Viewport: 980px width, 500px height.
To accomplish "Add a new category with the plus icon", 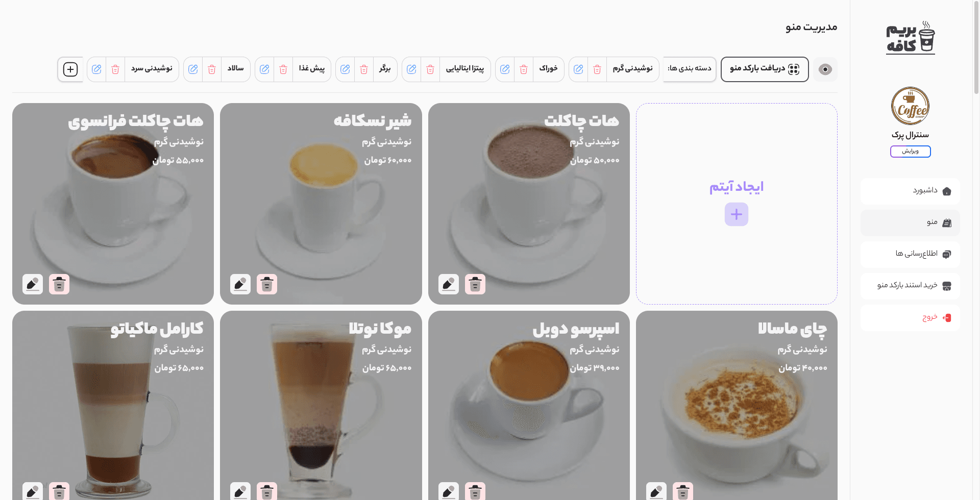I will click(70, 69).
